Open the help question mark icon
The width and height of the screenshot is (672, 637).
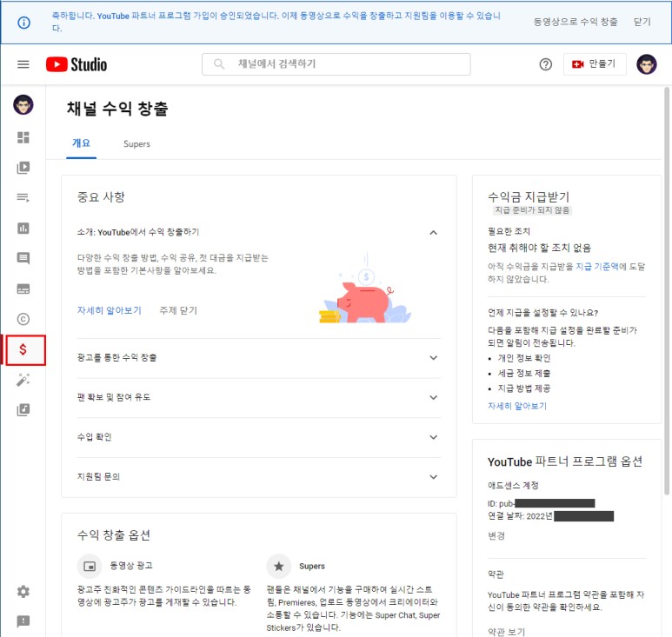pos(546,64)
